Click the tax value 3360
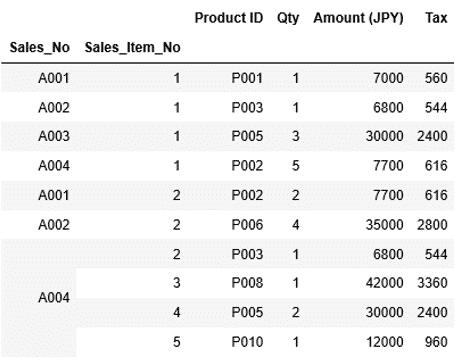Viewport: 459px width, 360px height. click(x=432, y=283)
